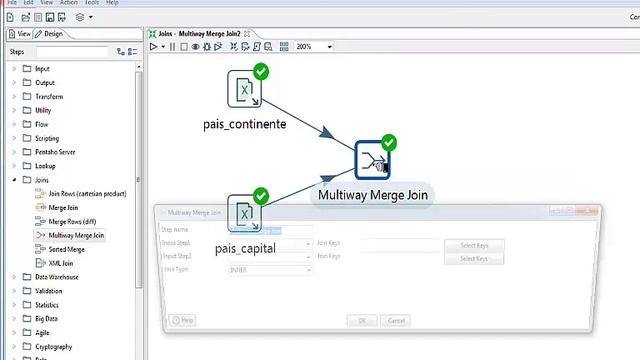Open the Tools menu

click(92, 2)
